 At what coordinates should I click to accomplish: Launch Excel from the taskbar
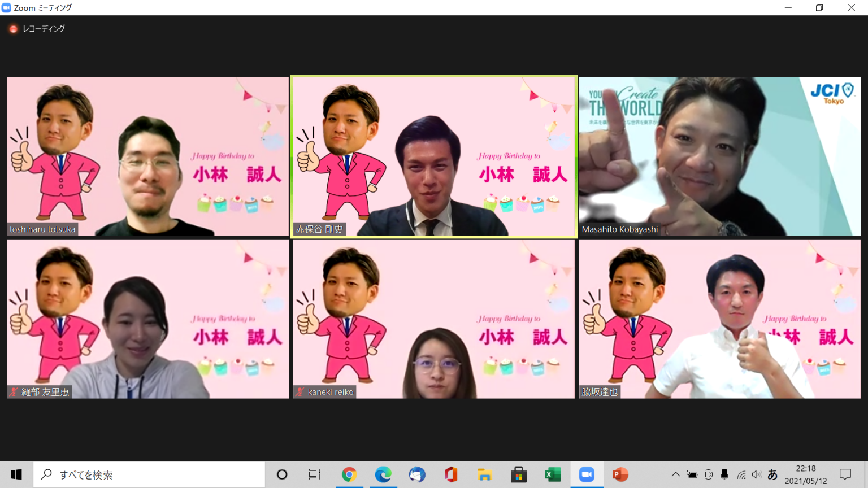tap(552, 474)
